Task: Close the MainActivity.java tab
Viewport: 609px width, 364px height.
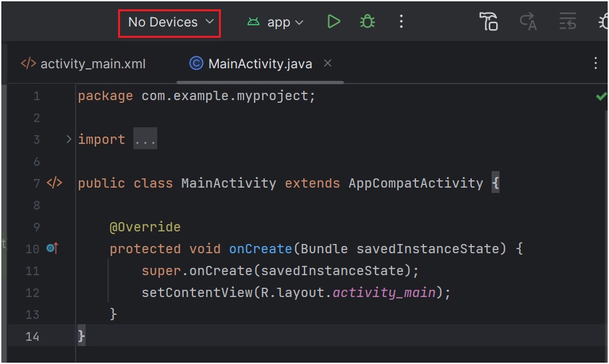Action: coord(328,64)
